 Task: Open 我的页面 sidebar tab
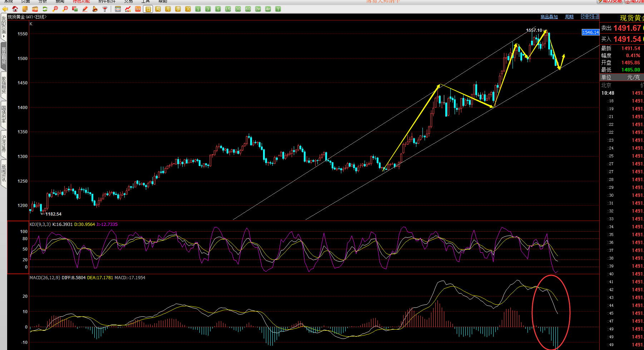point(4,27)
